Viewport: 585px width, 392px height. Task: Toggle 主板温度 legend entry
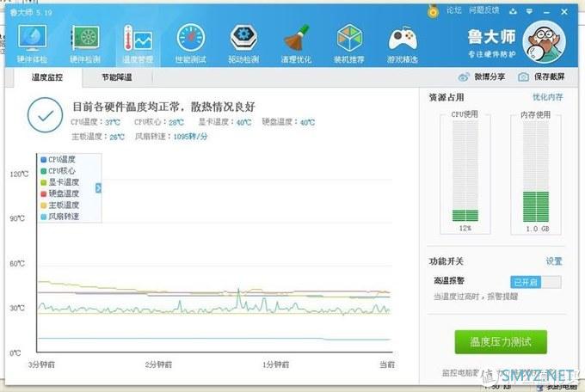(59, 205)
